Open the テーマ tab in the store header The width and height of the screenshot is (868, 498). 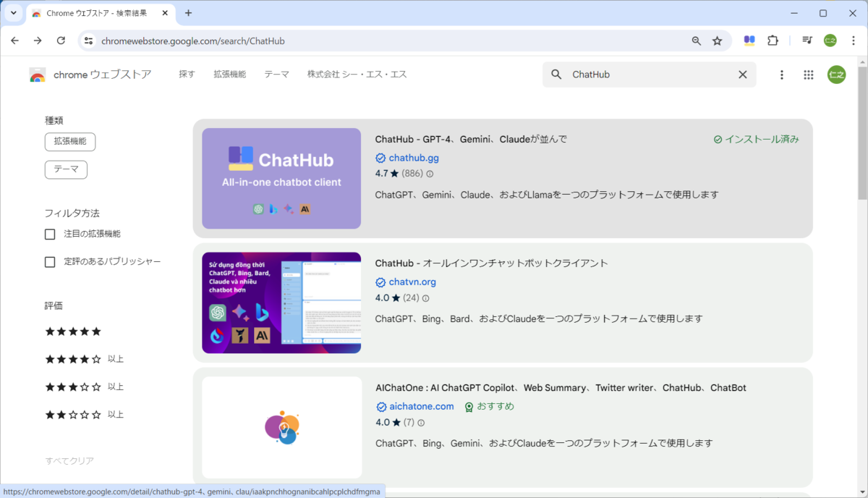pos(276,75)
